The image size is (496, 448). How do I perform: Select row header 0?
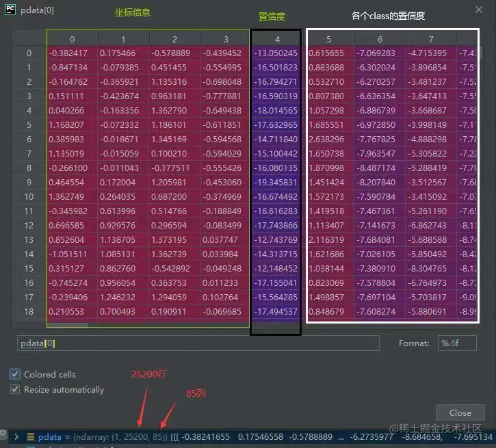[x=29, y=53]
